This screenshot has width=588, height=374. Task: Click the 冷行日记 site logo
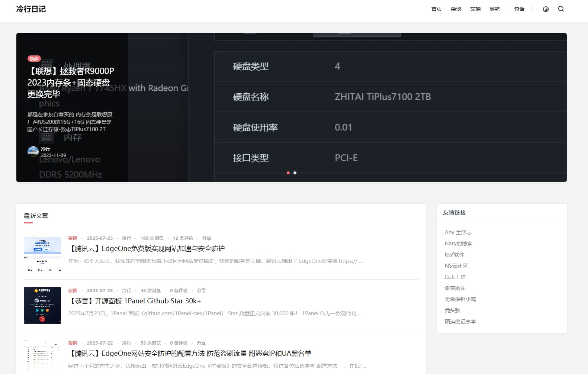pyautogui.click(x=31, y=9)
